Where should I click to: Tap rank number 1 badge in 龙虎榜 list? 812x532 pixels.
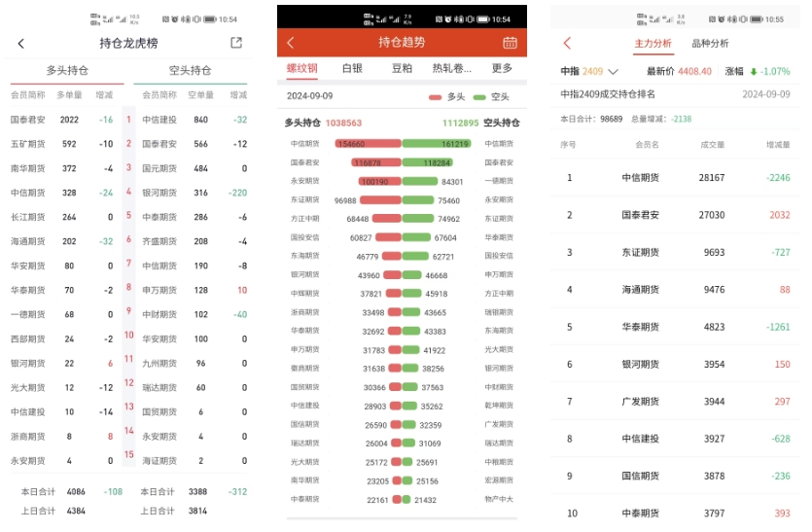point(128,121)
